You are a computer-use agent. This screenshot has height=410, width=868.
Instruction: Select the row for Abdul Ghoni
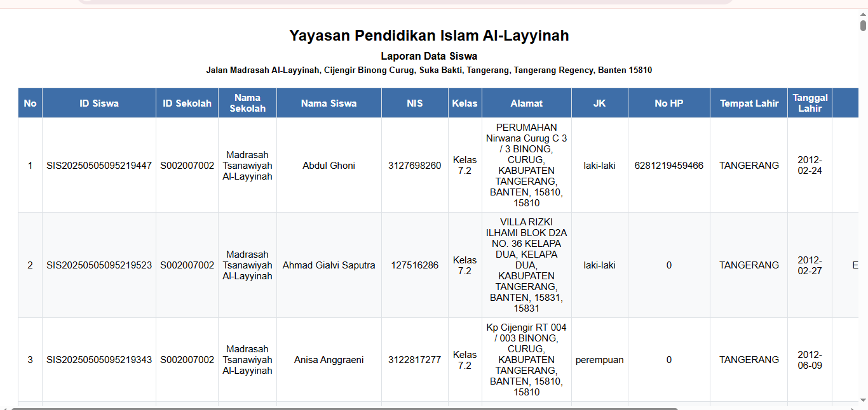pyautogui.click(x=328, y=166)
